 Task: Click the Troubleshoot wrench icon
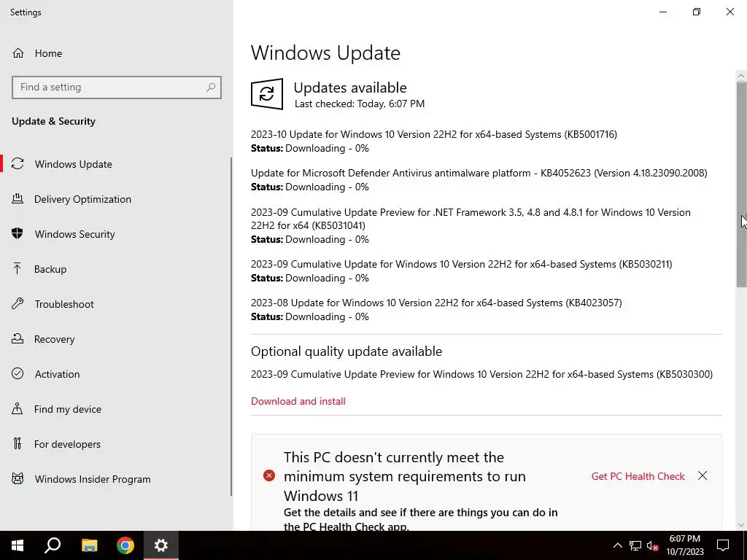click(18, 304)
